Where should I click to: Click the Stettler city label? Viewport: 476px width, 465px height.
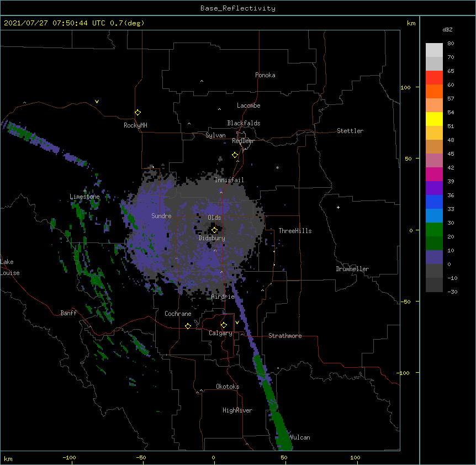coord(350,131)
